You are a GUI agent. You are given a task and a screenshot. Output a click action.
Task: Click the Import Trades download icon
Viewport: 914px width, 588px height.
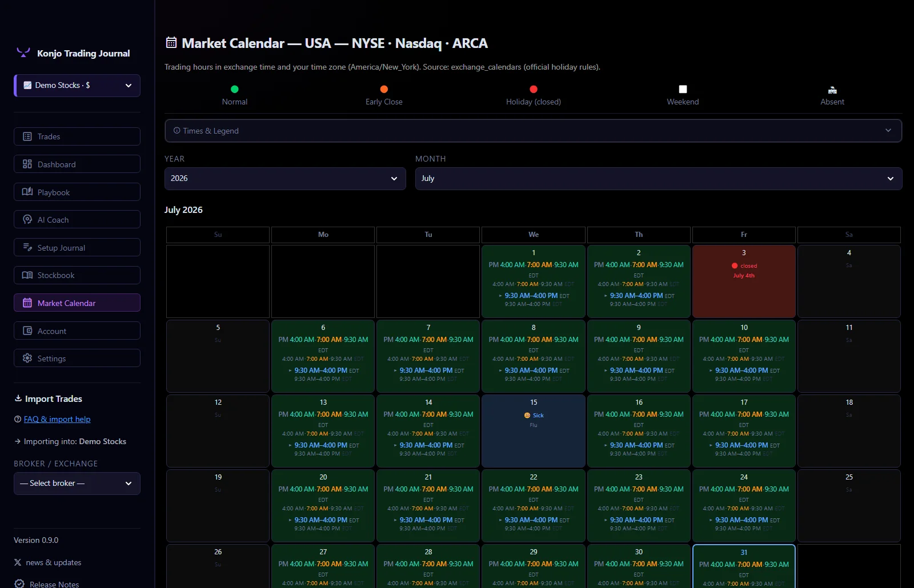tap(18, 398)
